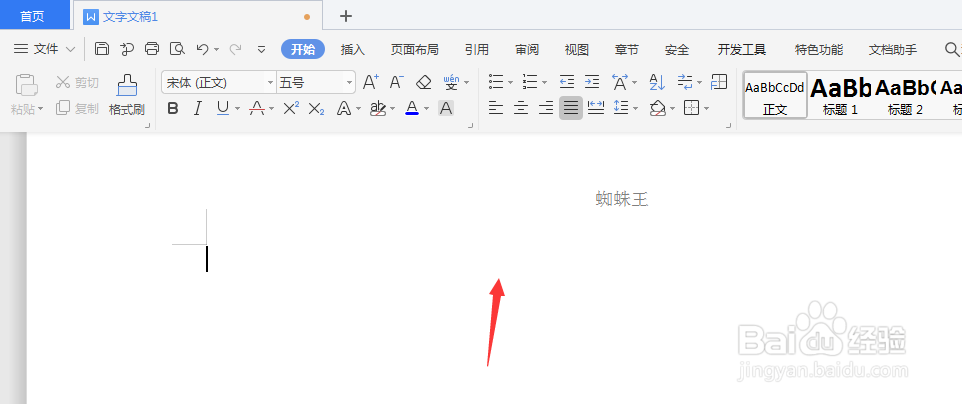Switch to the 审阅 ribbon tab
This screenshot has height=404, width=962.
(x=527, y=50)
